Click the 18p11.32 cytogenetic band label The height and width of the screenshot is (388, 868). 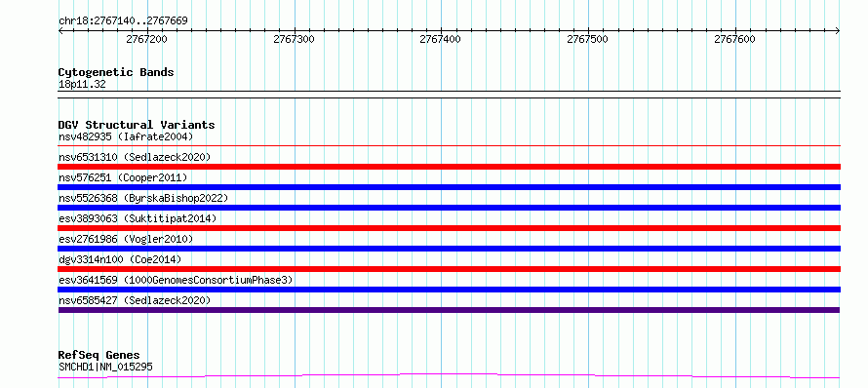(x=82, y=85)
